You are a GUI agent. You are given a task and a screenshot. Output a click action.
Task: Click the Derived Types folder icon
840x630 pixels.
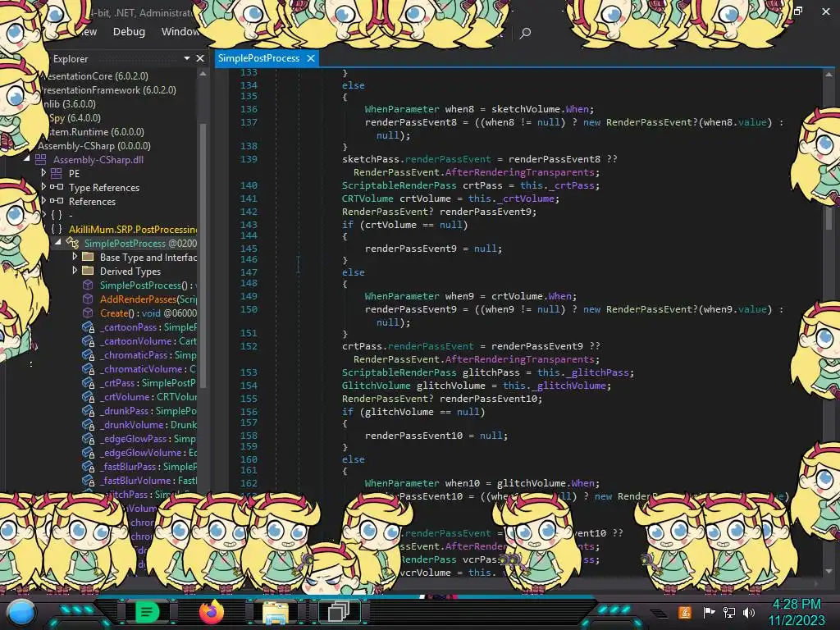click(88, 271)
